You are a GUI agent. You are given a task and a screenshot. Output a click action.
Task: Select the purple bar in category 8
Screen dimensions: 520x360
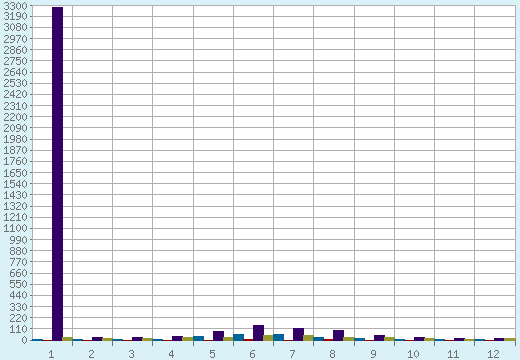pos(338,335)
